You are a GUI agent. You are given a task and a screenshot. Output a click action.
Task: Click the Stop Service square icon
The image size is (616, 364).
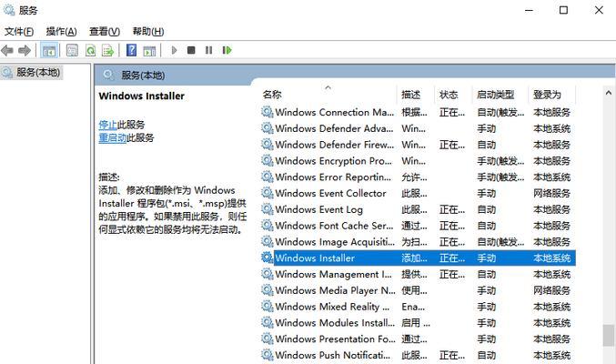pyautogui.click(x=191, y=50)
